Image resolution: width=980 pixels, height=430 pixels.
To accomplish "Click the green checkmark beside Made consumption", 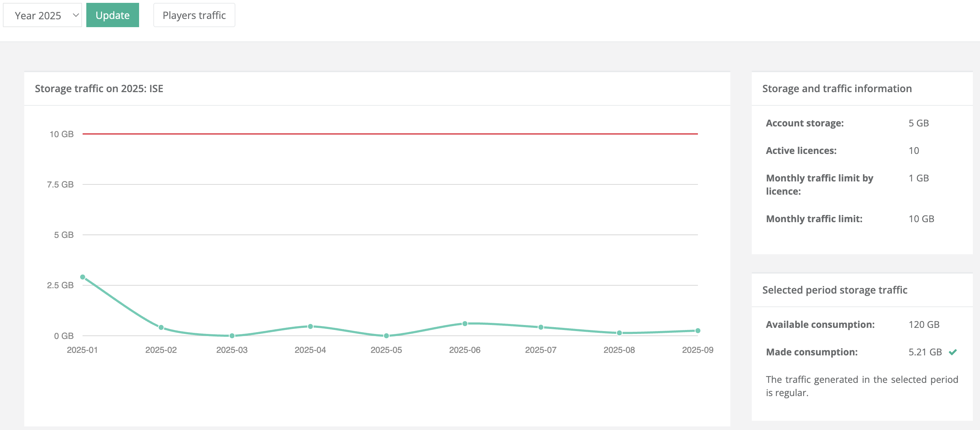I will click(x=953, y=352).
